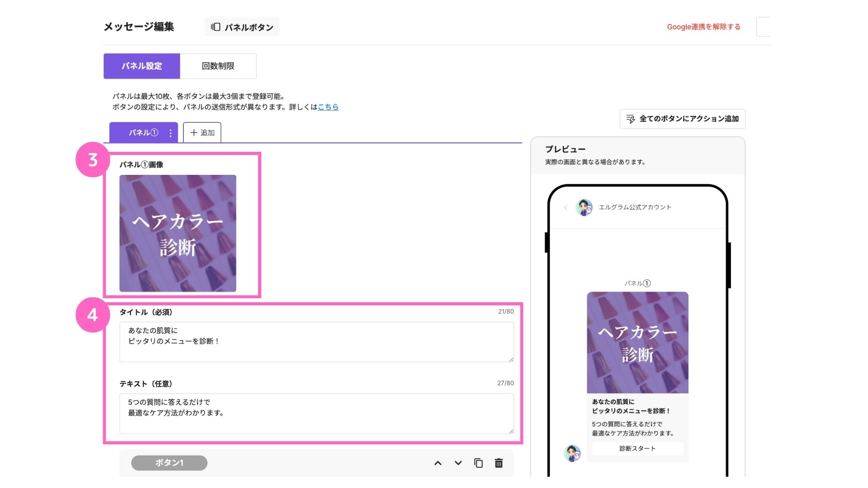Click the back chevron in preview phone
The width and height of the screenshot is (868, 488).
click(x=565, y=207)
